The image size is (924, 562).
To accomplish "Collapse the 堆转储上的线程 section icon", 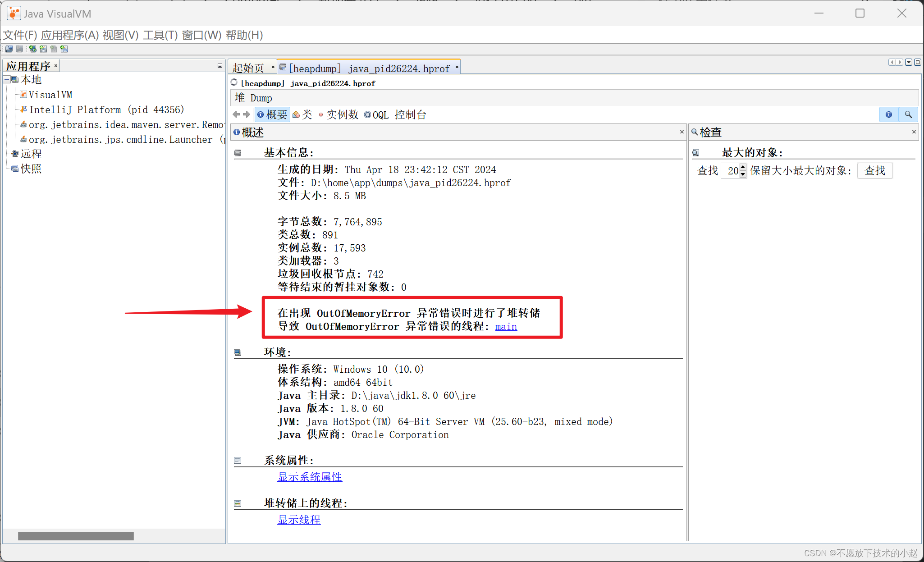I will click(x=238, y=503).
